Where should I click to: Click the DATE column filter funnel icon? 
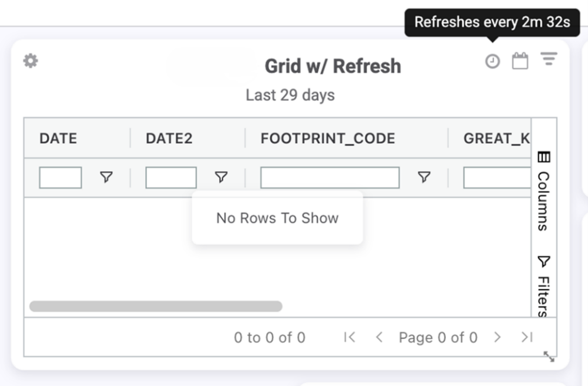pyautogui.click(x=106, y=177)
